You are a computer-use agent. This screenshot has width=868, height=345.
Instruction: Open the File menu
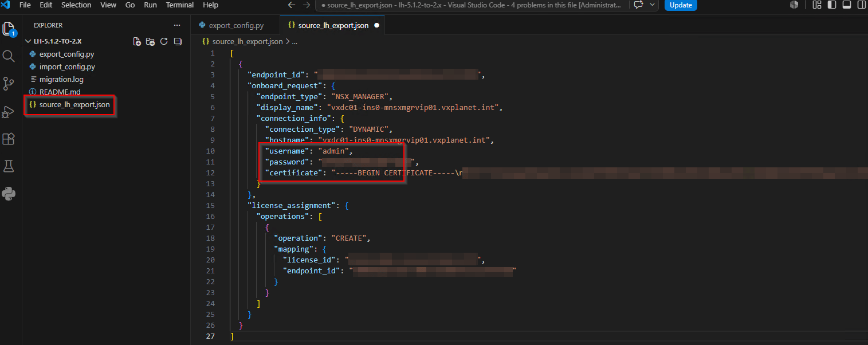[x=25, y=5]
